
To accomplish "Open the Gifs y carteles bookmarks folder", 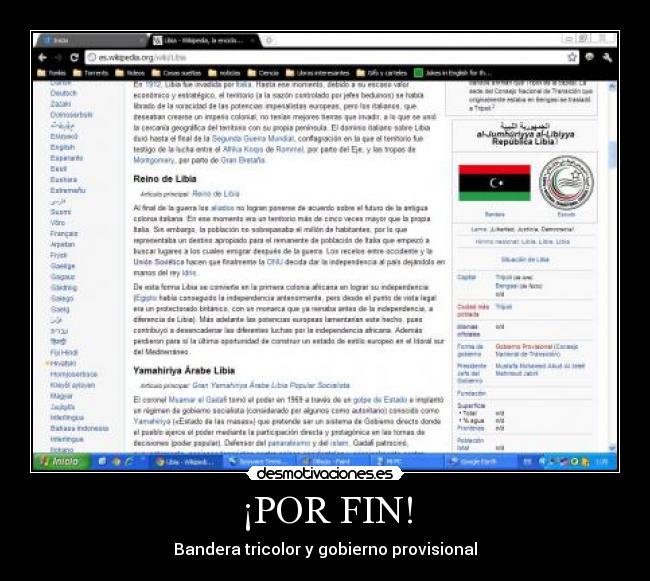I will (382, 73).
